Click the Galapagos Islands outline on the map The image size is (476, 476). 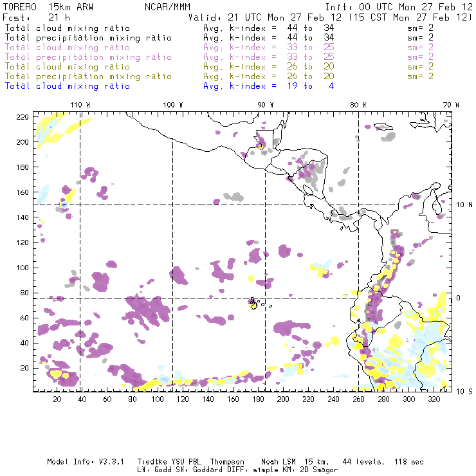coord(255,302)
